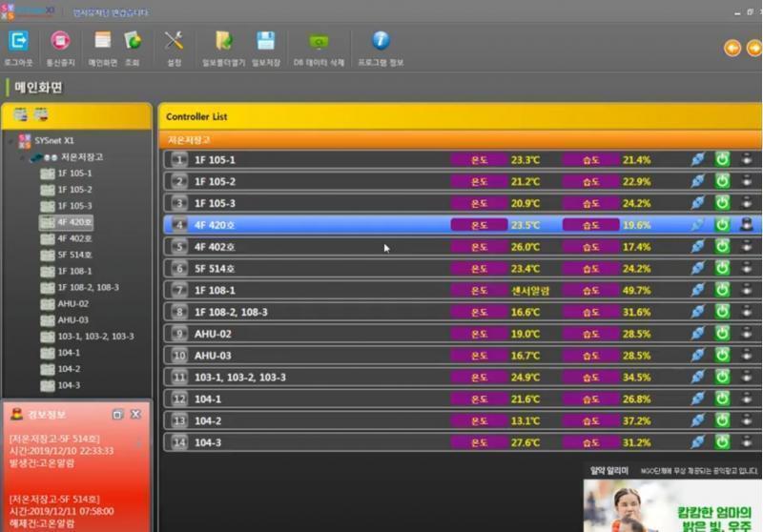Click controller icon at end of AHU-03 row
Viewport: 763px width, 532px height.
pos(747,355)
